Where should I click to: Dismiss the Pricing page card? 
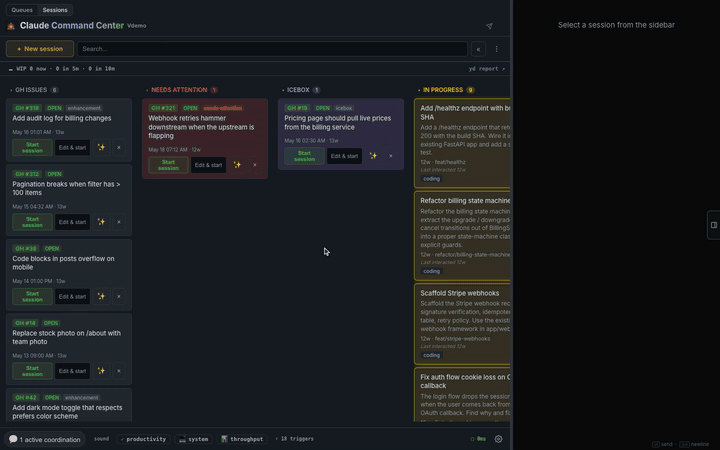[x=391, y=156]
